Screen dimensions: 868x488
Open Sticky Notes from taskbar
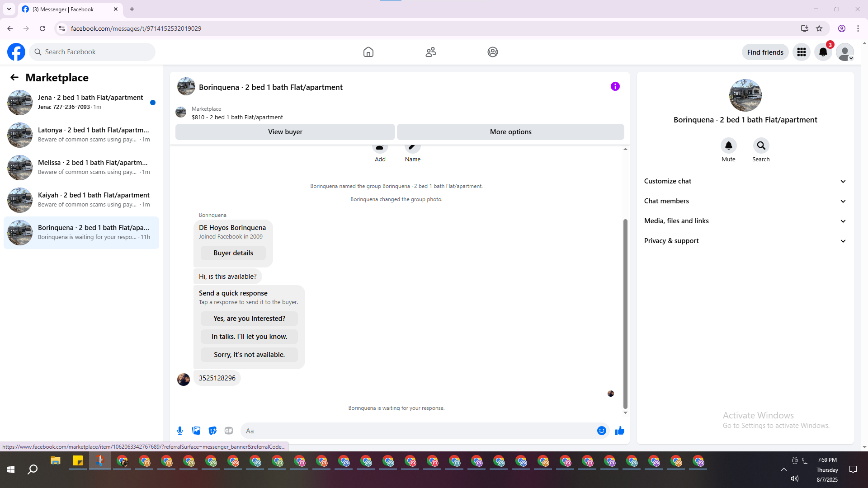(78, 461)
